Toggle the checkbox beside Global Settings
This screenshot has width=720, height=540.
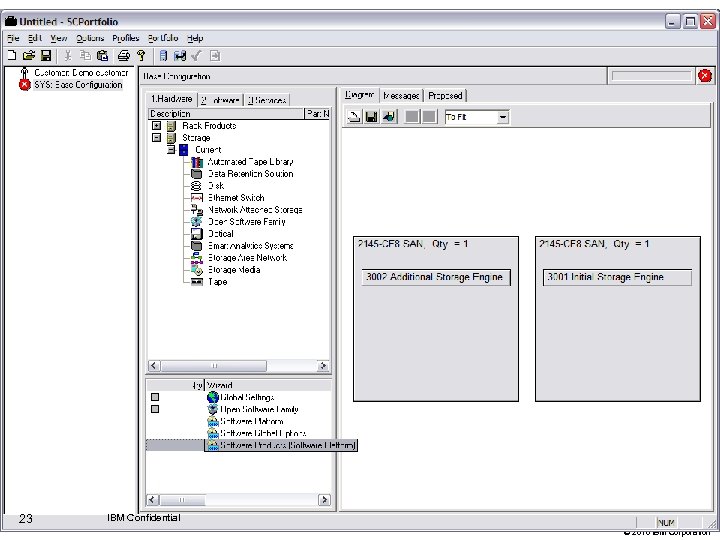click(x=155, y=397)
